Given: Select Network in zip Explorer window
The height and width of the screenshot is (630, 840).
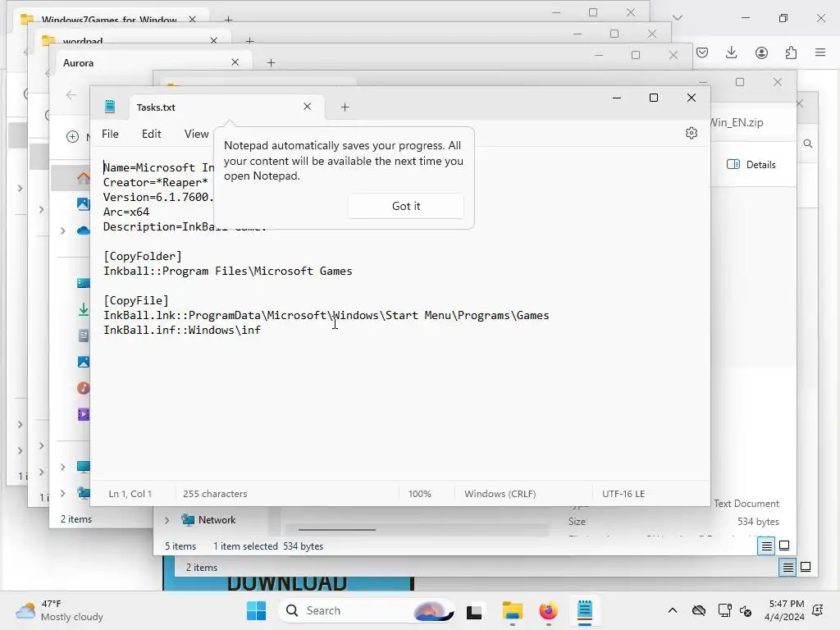Looking at the screenshot, I should click(x=217, y=519).
